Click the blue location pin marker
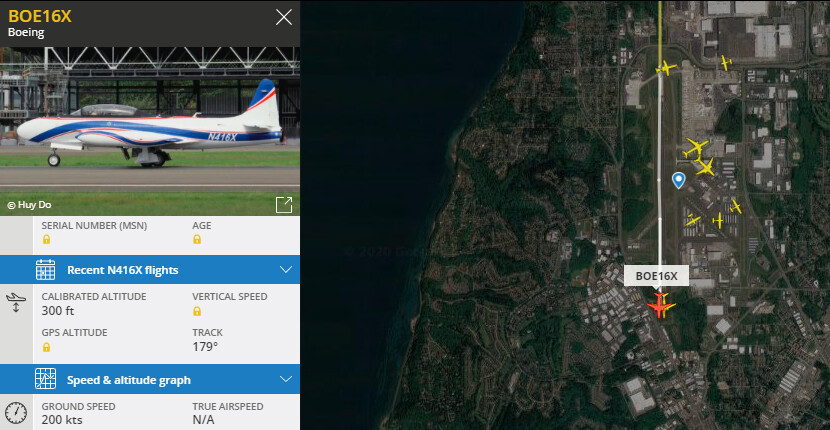 (x=678, y=181)
